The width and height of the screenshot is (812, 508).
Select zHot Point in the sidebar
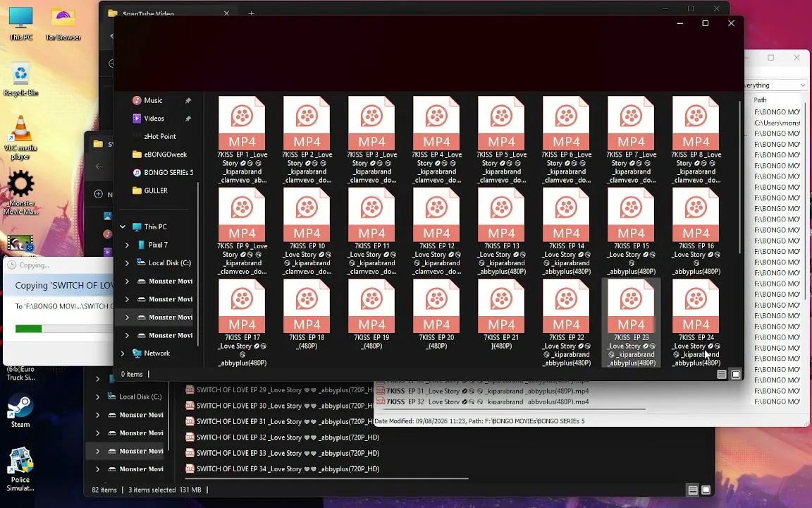[159, 136]
